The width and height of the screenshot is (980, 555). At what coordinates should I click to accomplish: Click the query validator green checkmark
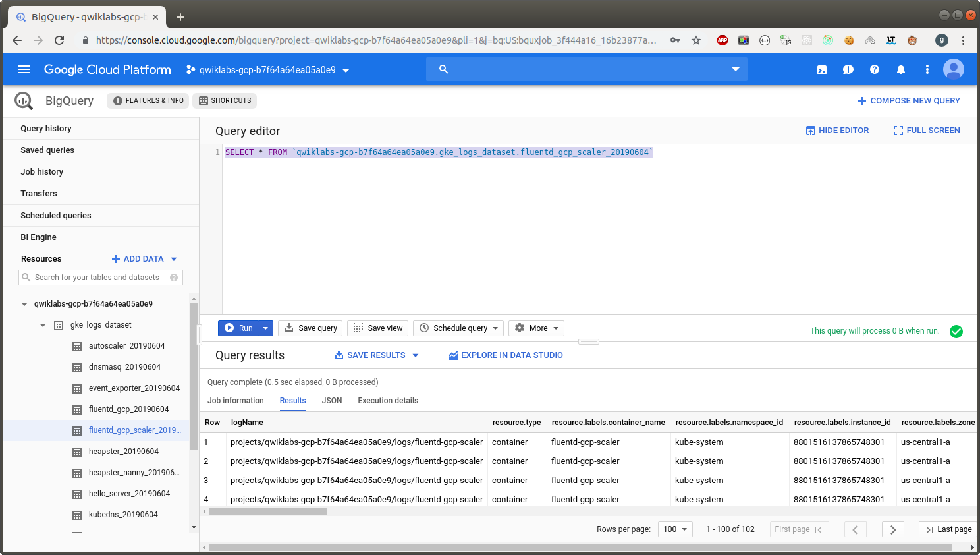click(956, 331)
